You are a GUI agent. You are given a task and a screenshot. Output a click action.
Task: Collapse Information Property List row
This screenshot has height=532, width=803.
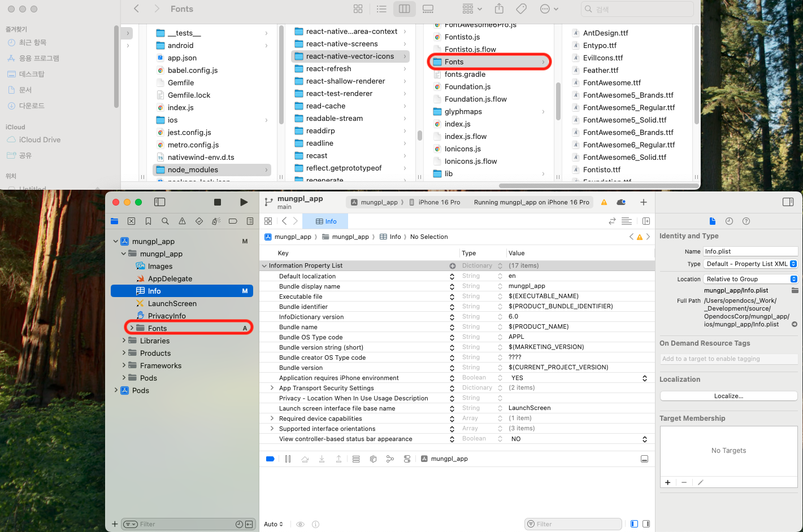tap(264, 265)
